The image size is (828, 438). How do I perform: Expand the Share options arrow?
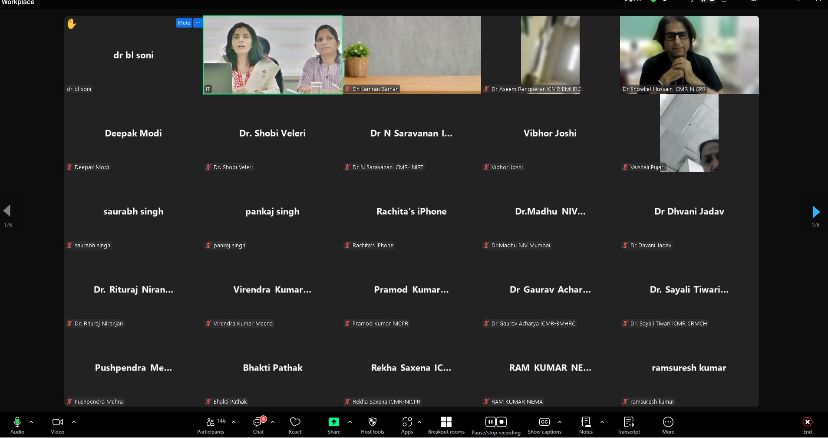click(349, 421)
